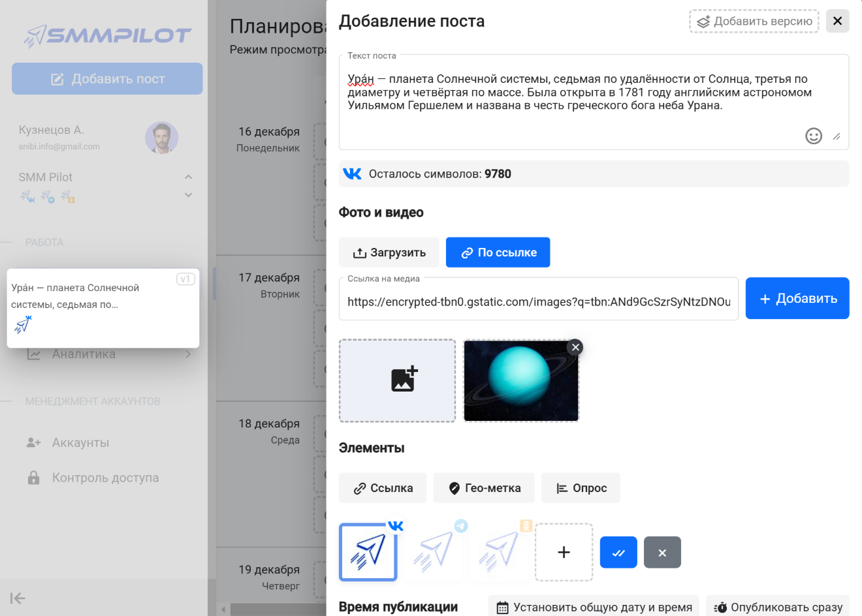Collapse the sidebar with arrow icon

(18, 598)
